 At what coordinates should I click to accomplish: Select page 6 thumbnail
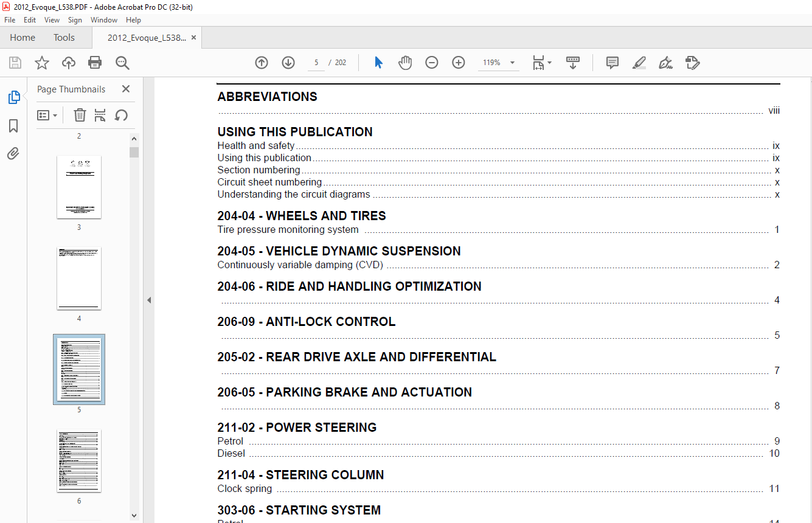point(79,460)
